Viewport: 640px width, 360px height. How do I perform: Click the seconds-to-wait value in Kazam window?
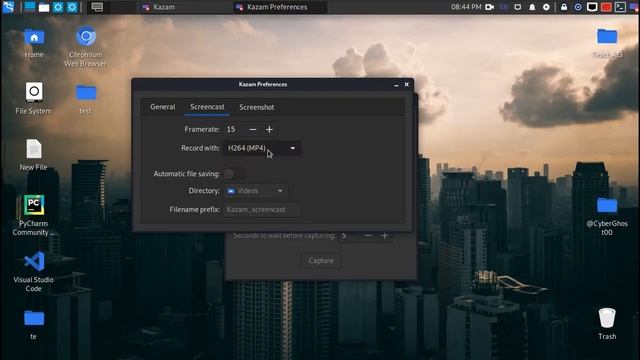tap(349, 236)
